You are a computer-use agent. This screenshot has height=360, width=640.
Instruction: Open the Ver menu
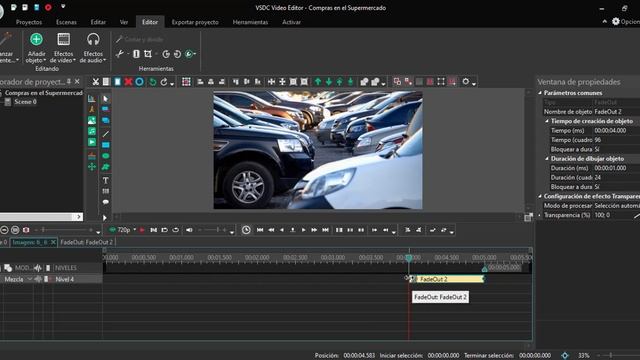[x=124, y=22]
